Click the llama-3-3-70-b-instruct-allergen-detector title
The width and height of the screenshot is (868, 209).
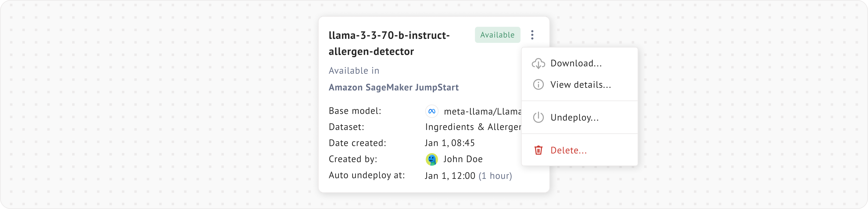(389, 43)
